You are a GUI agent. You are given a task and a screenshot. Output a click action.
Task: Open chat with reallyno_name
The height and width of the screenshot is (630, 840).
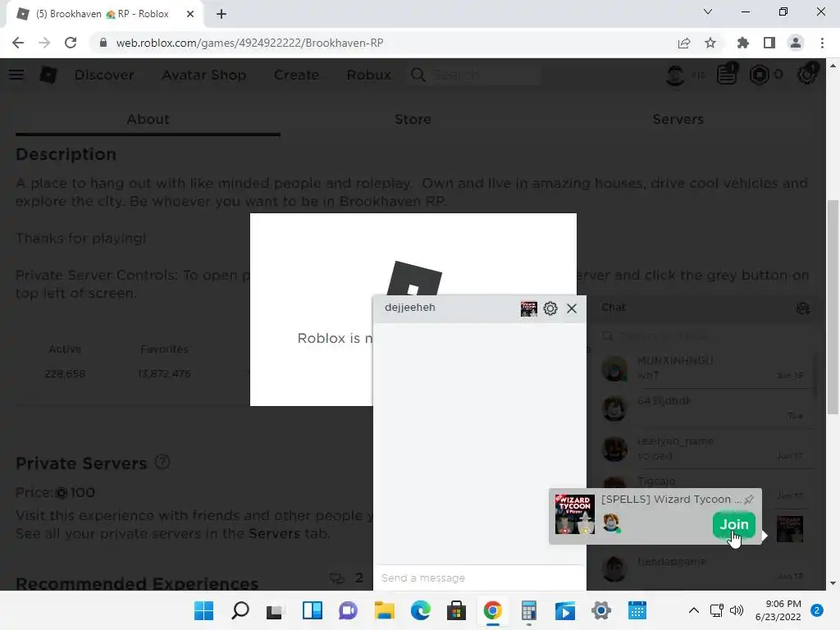[x=703, y=449]
